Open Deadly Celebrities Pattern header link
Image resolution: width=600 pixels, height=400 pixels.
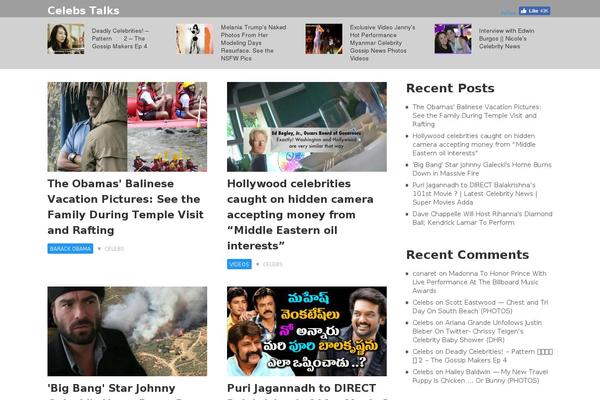point(120,38)
